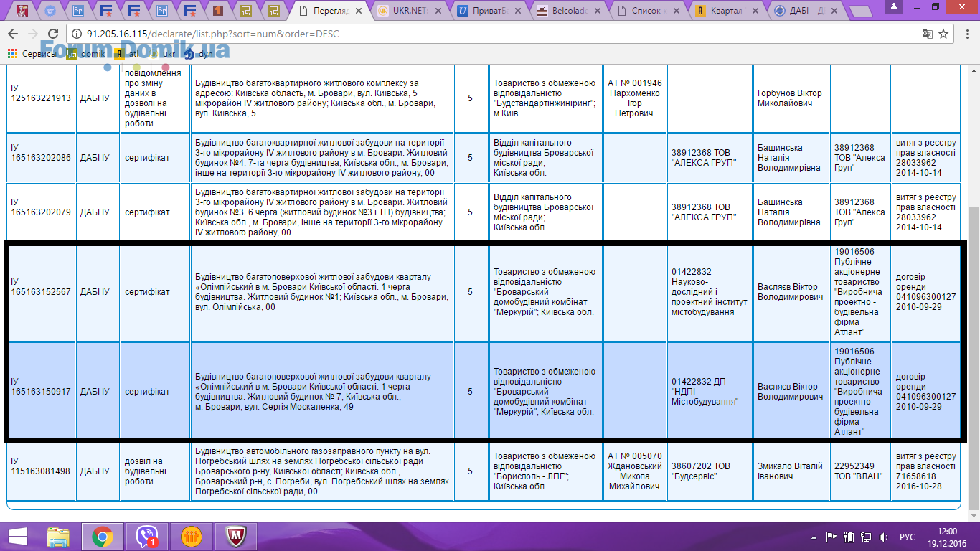
Task: Open the translate page icon in address bar
Action: tap(928, 34)
